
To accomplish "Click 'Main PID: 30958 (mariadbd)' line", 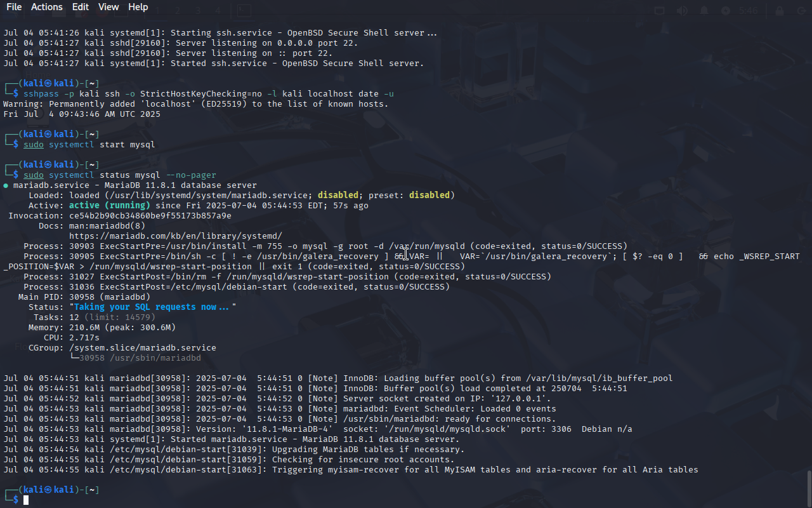I will (x=84, y=297).
